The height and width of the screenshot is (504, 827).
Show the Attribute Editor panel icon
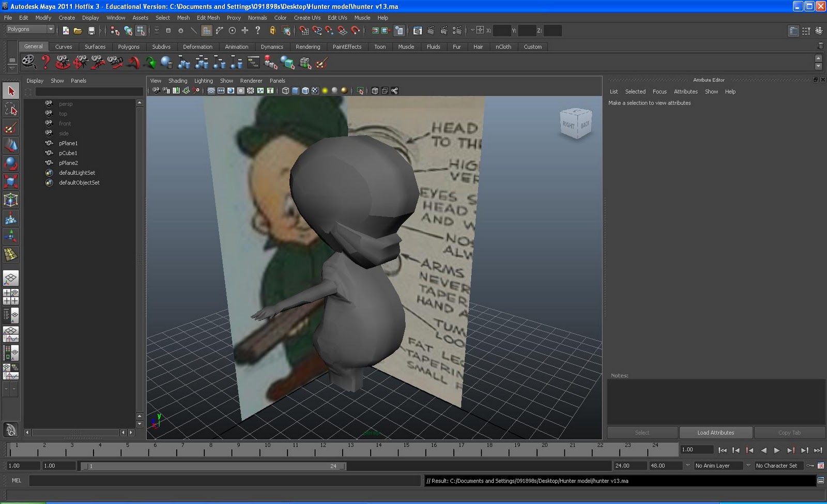pos(793,31)
